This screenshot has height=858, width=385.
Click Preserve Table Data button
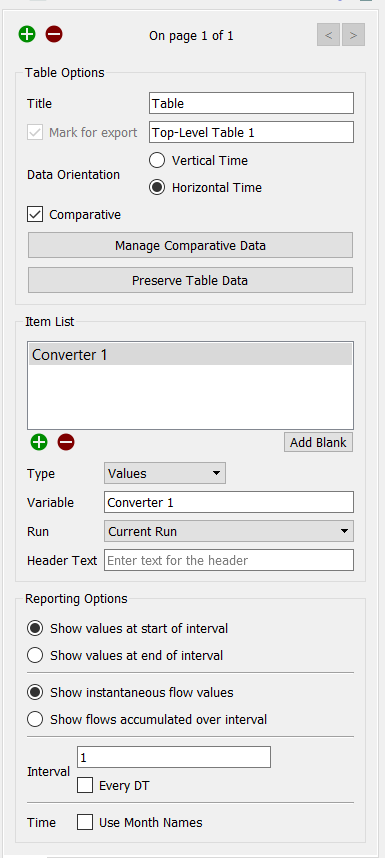point(190,280)
